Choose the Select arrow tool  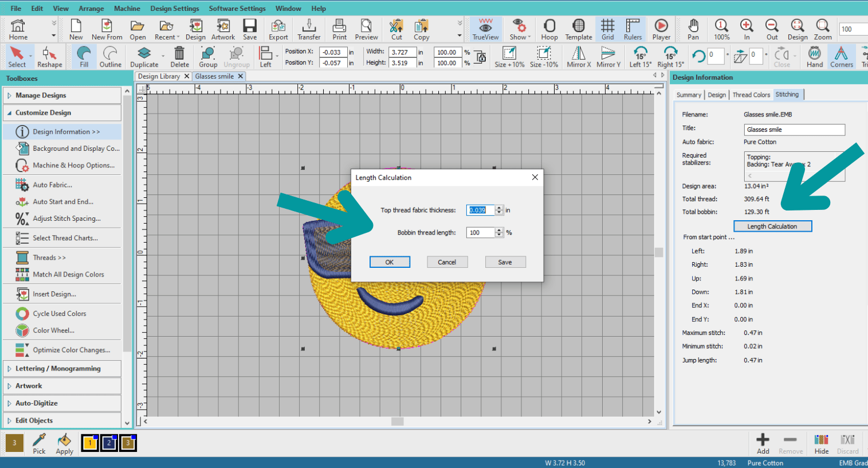tap(17, 57)
